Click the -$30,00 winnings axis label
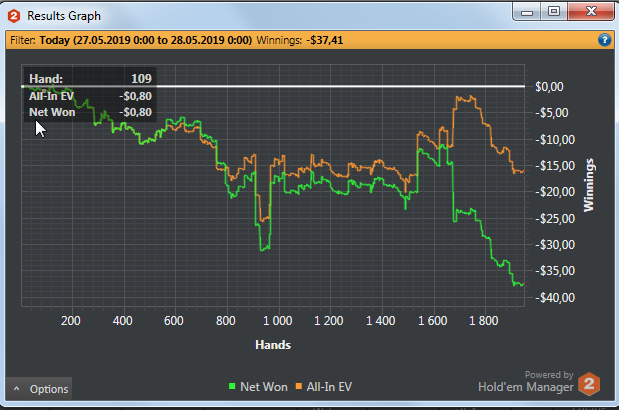 pyautogui.click(x=555, y=245)
